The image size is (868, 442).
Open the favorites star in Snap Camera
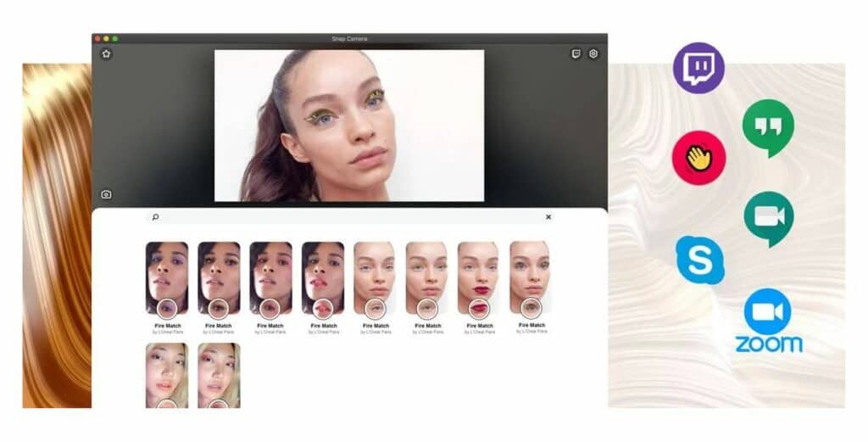click(x=106, y=53)
